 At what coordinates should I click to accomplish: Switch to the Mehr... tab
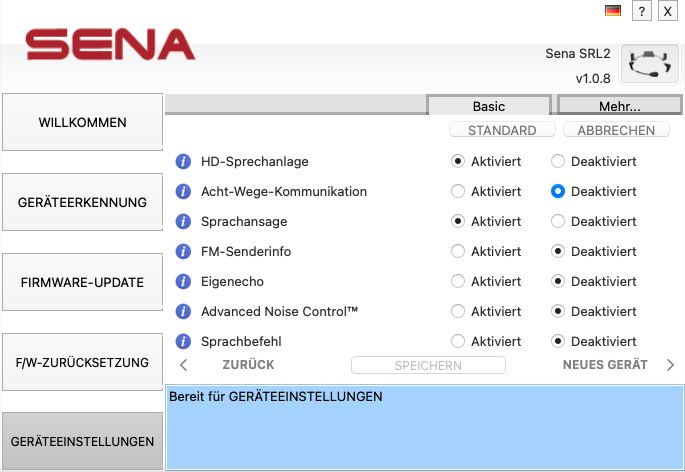pyautogui.click(x=619, y=106)
